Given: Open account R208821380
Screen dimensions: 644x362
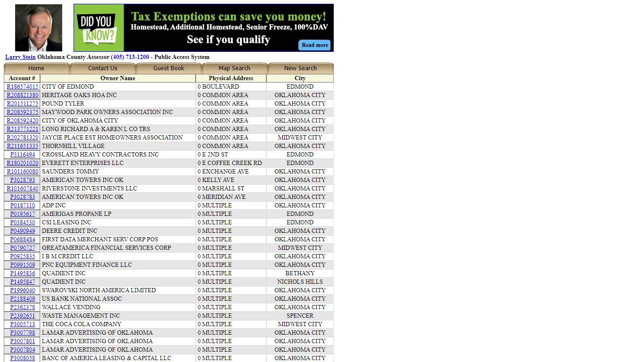Looking at the screenshot, I should point(23,95).
